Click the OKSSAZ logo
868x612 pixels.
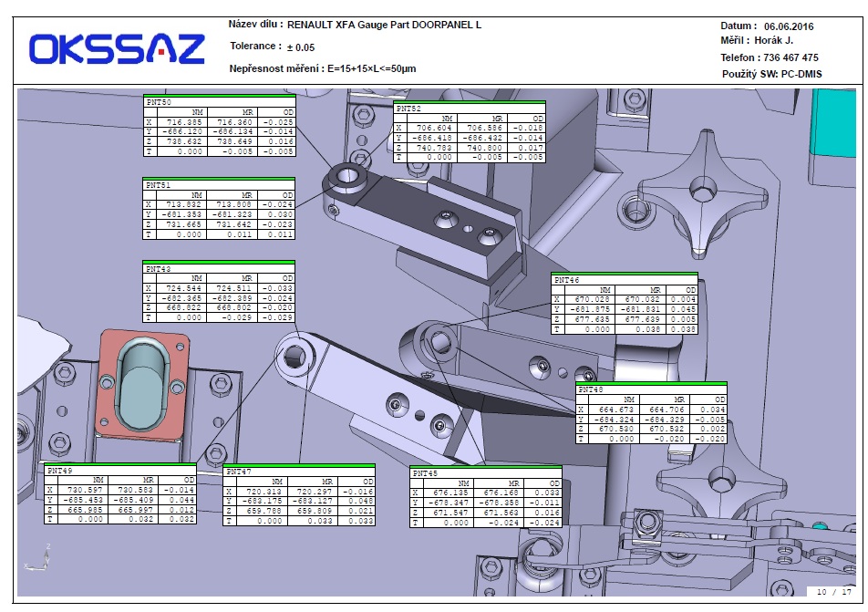click(x=117, y=48)
